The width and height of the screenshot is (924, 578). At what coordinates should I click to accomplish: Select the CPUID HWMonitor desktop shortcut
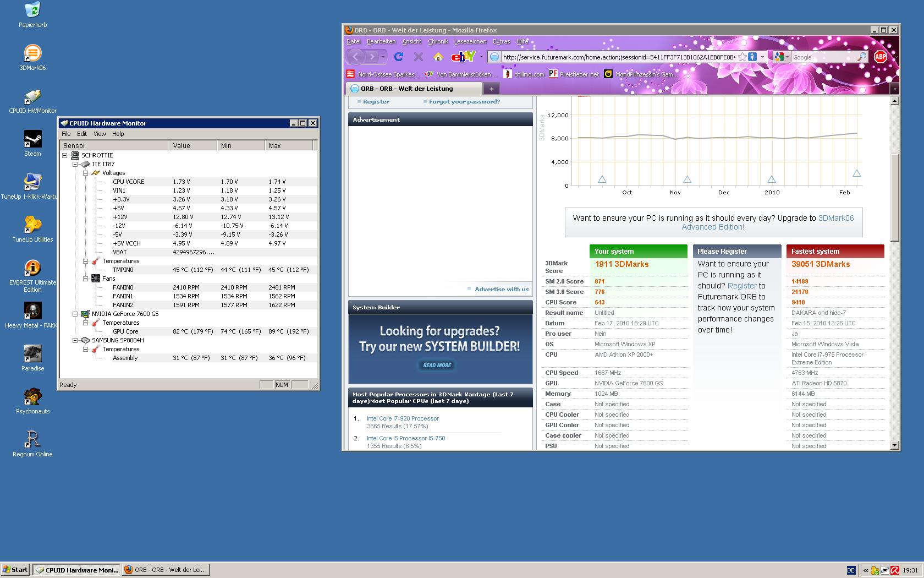[32, 101]
